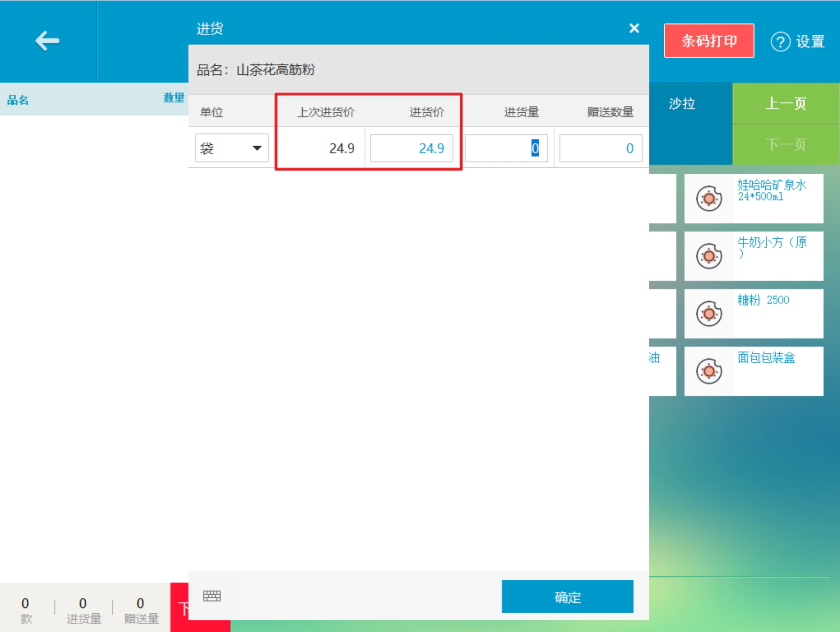The width and height of the screenshot is (840, 632).
Task: Click the 品名 column header
Action: 18,100
